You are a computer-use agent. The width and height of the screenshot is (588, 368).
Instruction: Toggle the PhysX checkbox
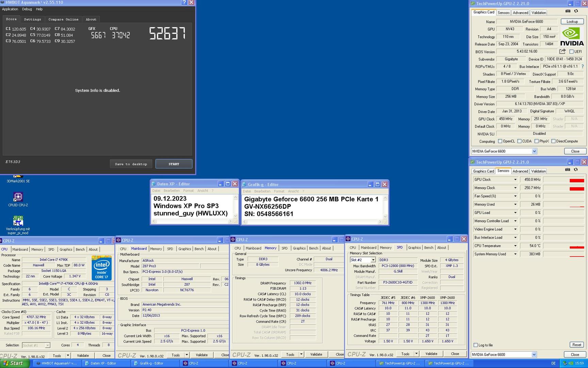536,141
